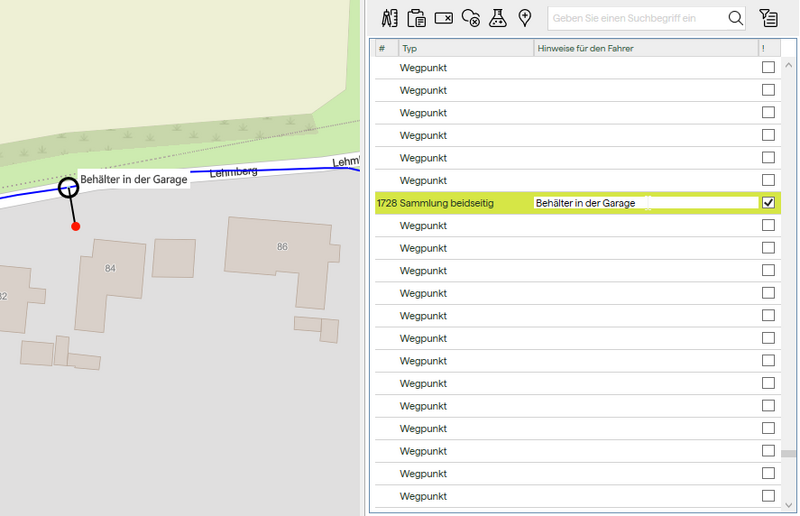The height and width of the screenshot is (516, 800).
Task: Click the red dot location marker
Action: pyautogui.click(x=76, y=226)
